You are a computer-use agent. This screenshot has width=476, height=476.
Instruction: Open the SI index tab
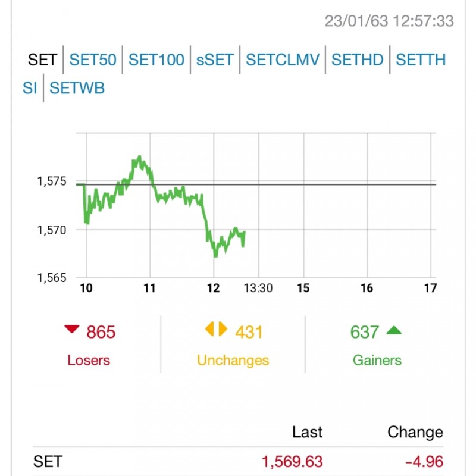[x=30, y=88]
